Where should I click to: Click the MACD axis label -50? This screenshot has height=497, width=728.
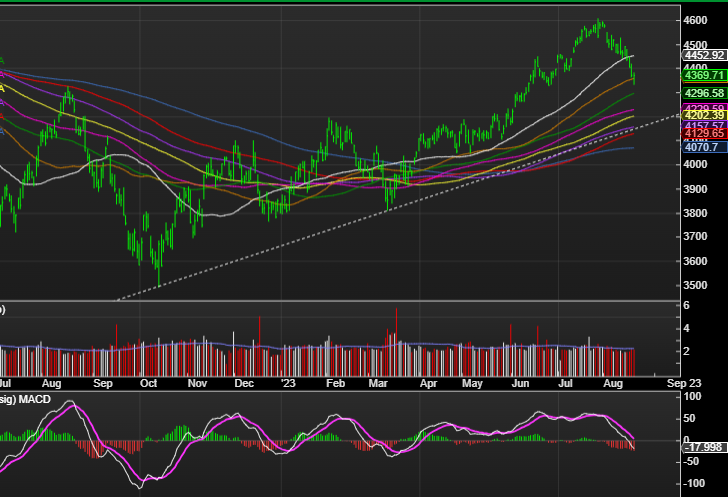click(691, 462)
